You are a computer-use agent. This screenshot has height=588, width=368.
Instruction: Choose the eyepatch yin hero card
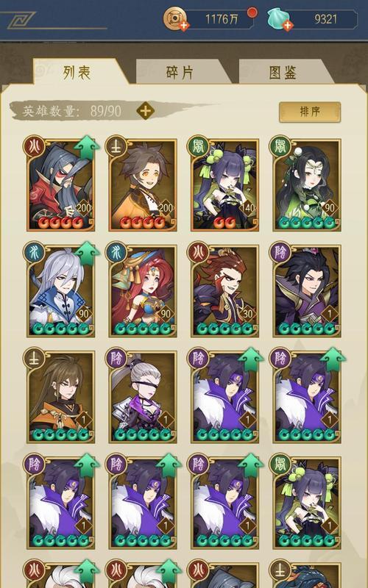click(143, 397)
